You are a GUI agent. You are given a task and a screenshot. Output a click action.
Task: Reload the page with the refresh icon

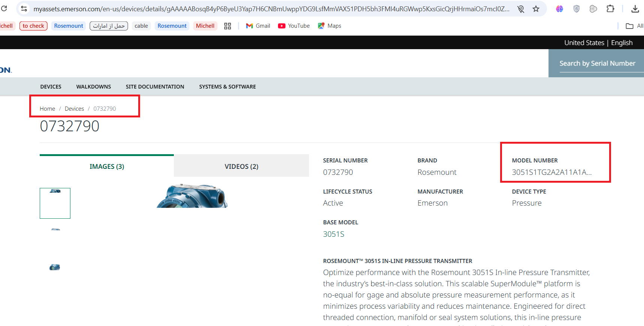coord(4,8)
